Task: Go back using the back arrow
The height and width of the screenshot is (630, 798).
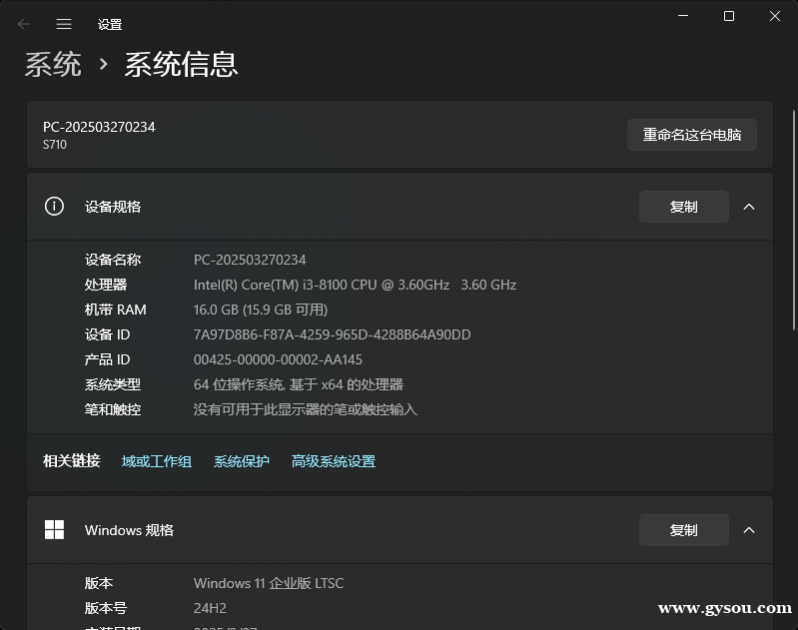Action: [23, 24]
